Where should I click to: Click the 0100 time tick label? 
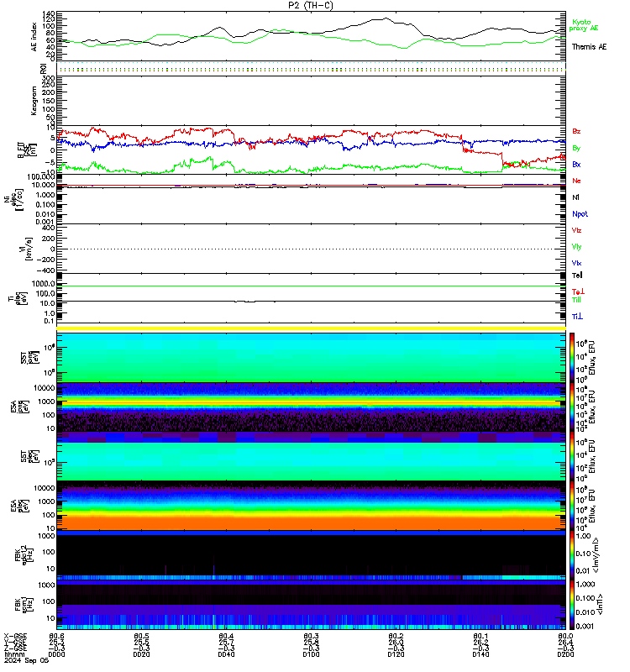tap(311, 654)
